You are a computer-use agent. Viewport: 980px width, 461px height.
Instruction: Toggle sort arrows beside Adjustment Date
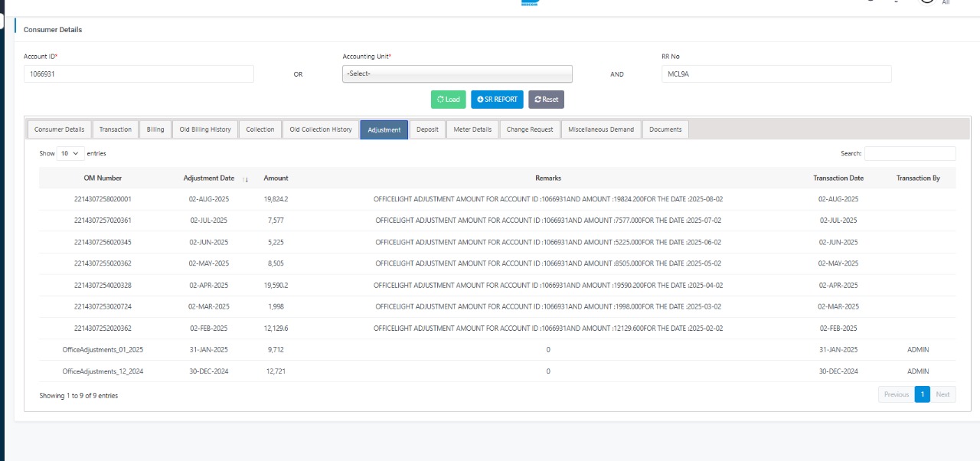pyautogui.click(x=246, y=178)
